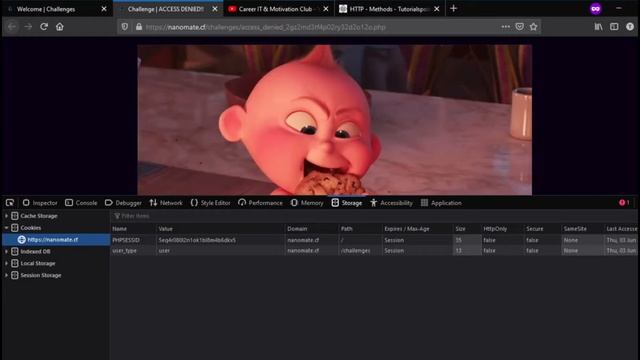Select the user_type cookie name cell
Image resolution: width=640 pixels, height=360 pixels.
(x=133, y=251)
